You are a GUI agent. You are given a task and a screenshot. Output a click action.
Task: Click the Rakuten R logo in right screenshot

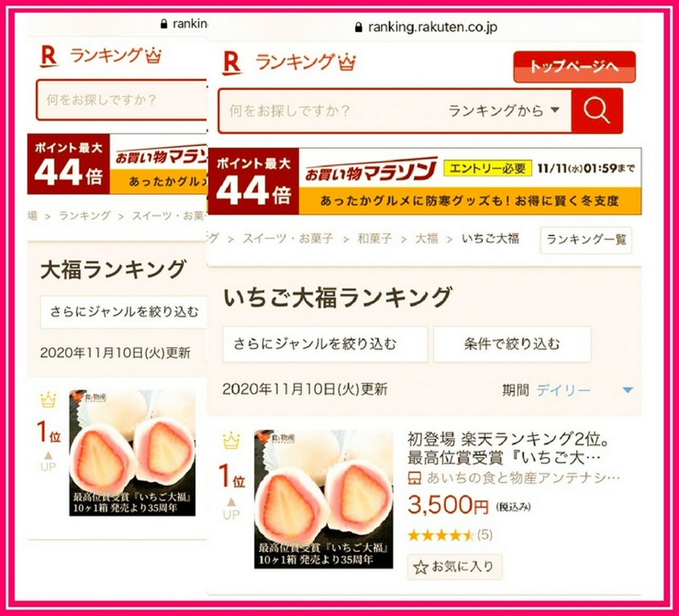point(232,63)
